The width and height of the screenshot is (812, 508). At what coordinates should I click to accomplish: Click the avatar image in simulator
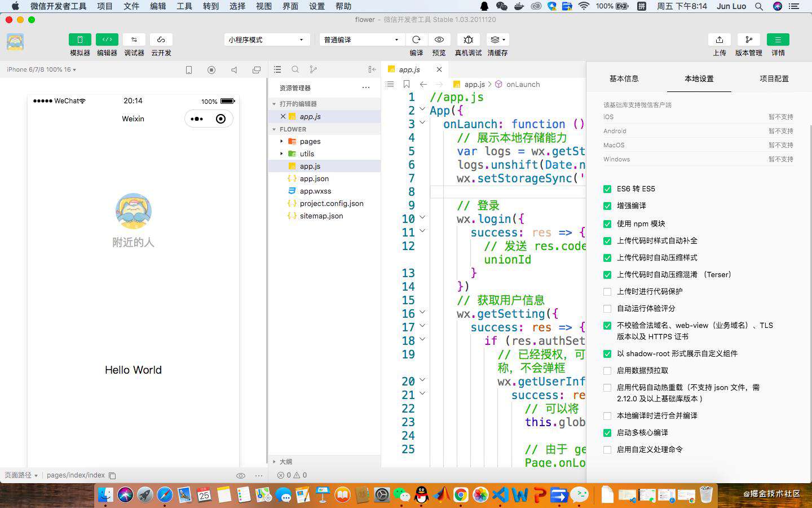134,211
